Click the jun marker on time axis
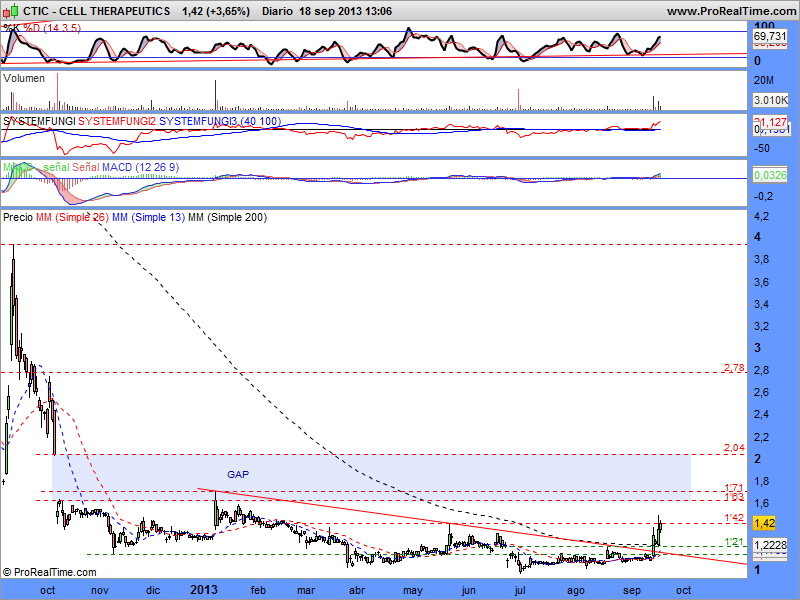This screenshot has width=800, height=600. (x=468, y=590)
